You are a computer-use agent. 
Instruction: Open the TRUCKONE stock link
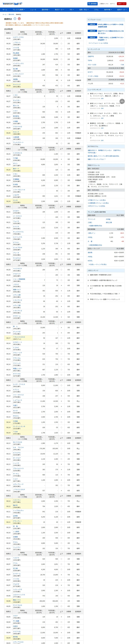19,337
